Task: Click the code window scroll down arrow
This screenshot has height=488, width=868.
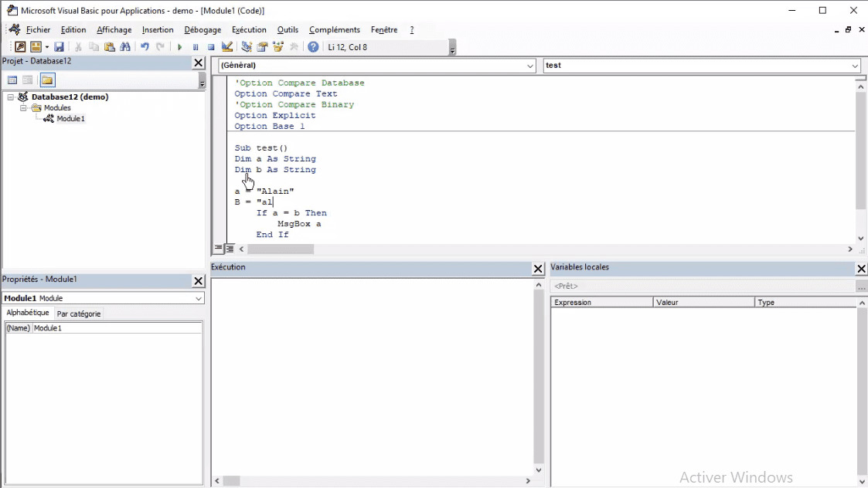Action: (x=861, y=239)
